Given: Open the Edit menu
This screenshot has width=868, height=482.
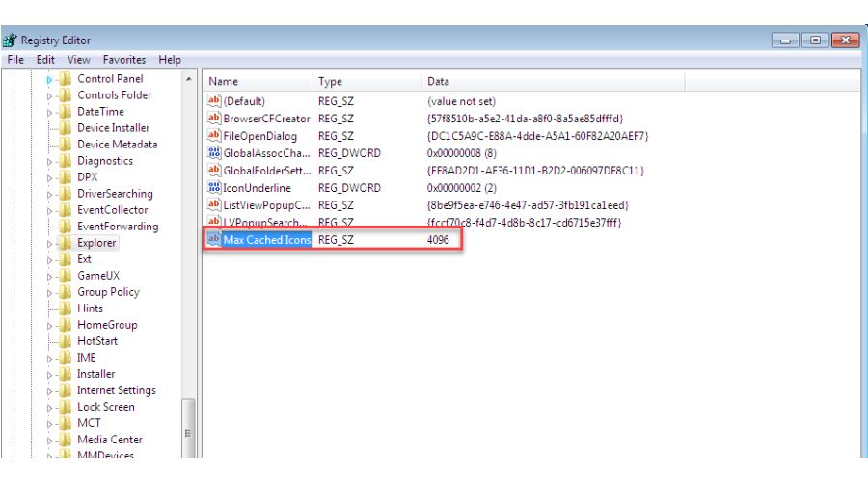Looking at the screenshot, I should (45, 59).
